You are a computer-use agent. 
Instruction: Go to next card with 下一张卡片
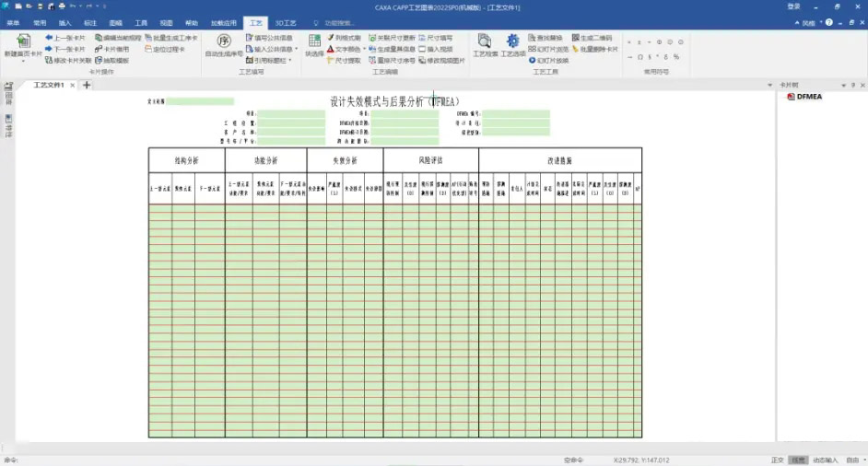pyautogui.click(x=65, y=49)
